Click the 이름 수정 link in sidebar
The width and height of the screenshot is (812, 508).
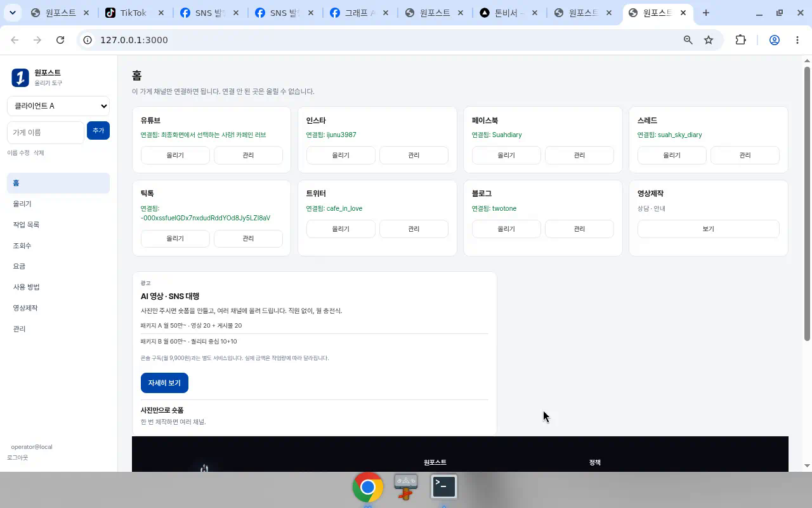tap(18, 153)
